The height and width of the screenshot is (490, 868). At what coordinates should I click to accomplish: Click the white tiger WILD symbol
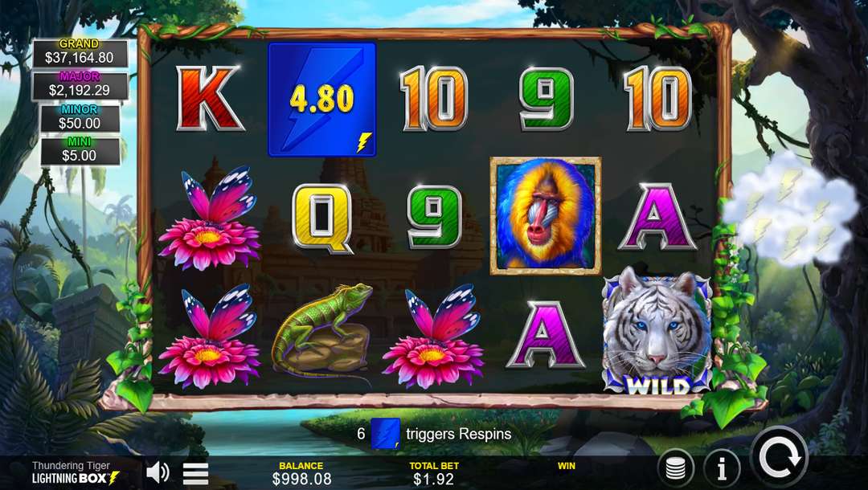[x=657, y=331]
